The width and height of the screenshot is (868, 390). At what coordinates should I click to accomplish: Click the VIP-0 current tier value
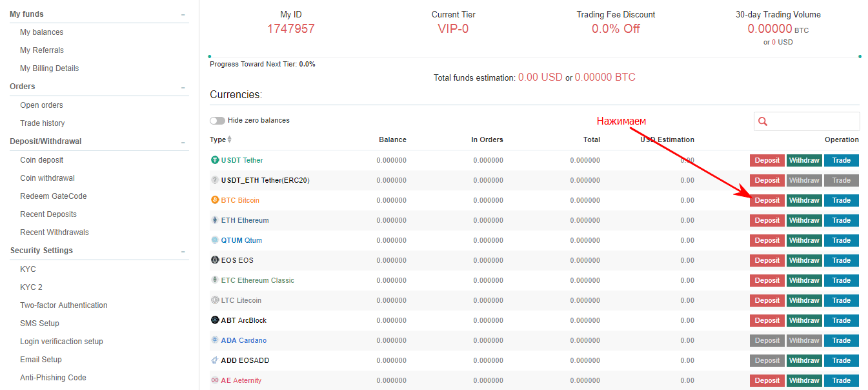click(453, 28)
